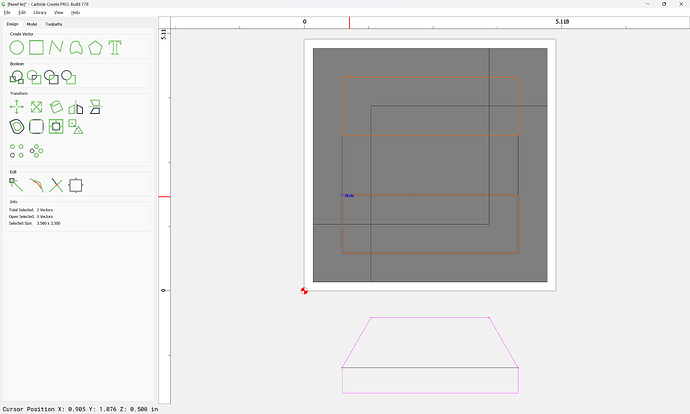This screenshot has width=690, height=414.
Task: Switch to the Model tab
Action: [32, 24]
